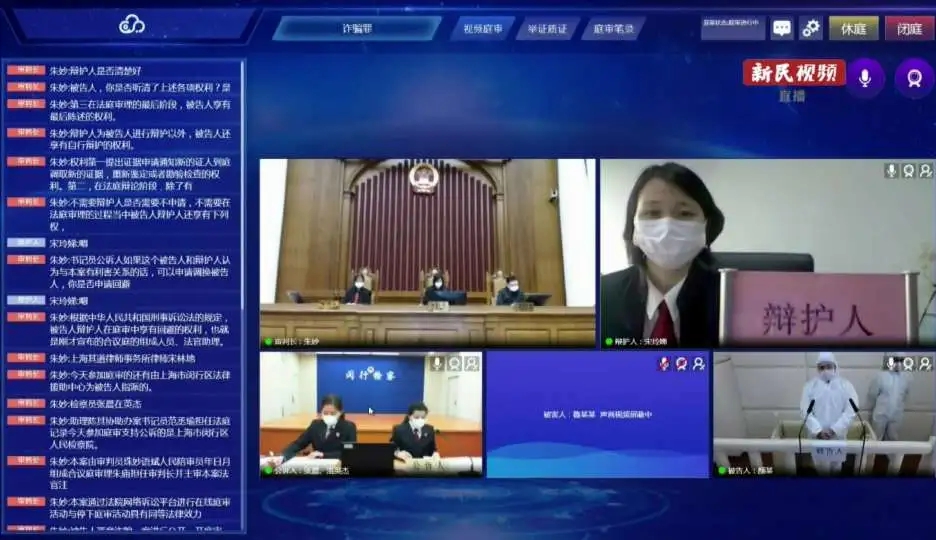Click the purple round camera button
The image size is (936, 540).
913,78
